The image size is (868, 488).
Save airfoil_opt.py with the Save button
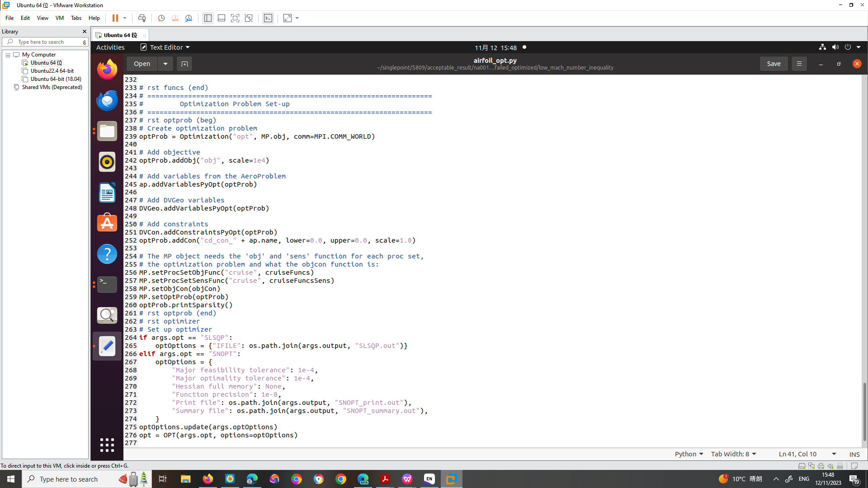click(x=774, y=63)
